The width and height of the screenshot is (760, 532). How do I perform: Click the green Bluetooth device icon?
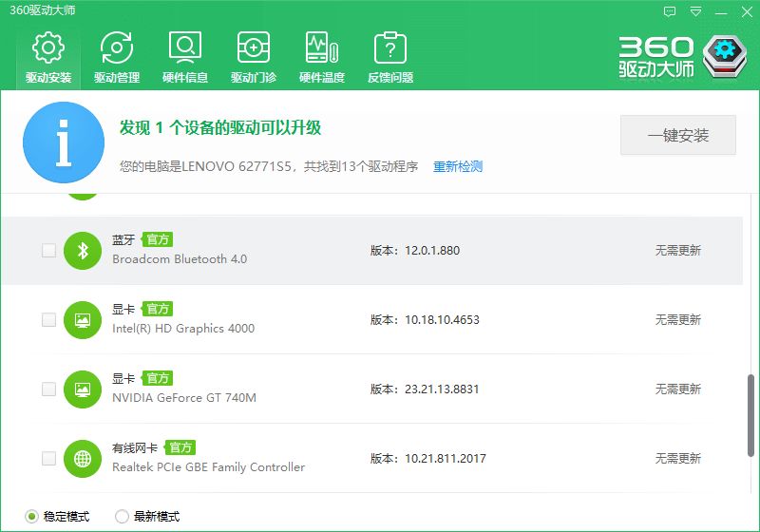point(83,251)
